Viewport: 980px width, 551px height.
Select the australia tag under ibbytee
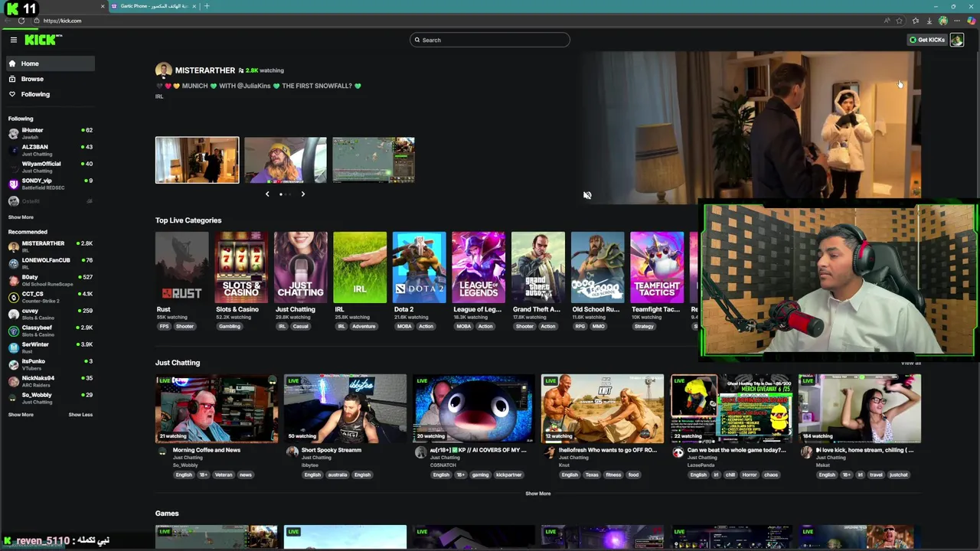click(337, 474)
